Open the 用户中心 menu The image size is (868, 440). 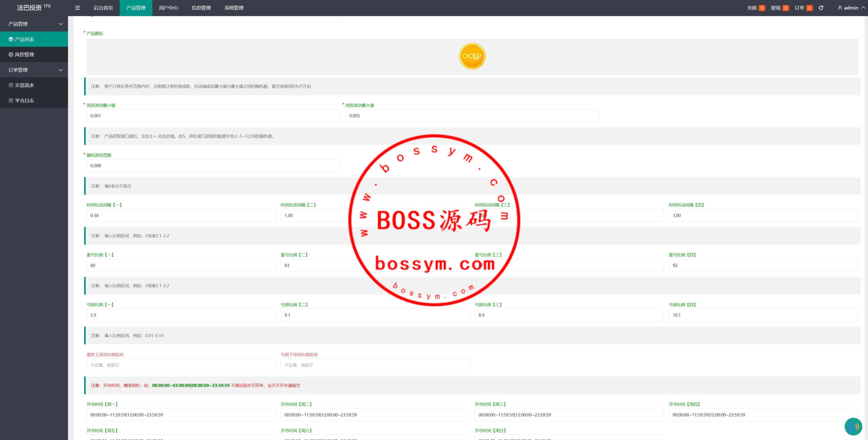pyautogui.click(x=169, y=8)
